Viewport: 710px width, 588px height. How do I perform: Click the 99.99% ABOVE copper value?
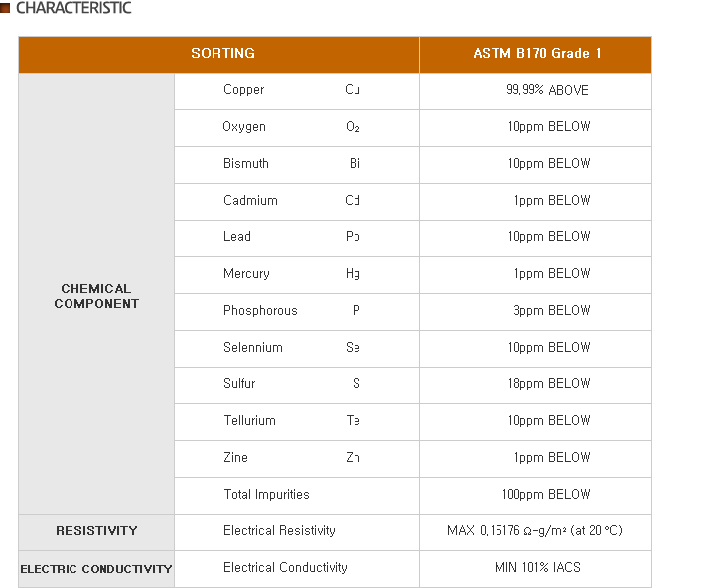pos(546,90)
